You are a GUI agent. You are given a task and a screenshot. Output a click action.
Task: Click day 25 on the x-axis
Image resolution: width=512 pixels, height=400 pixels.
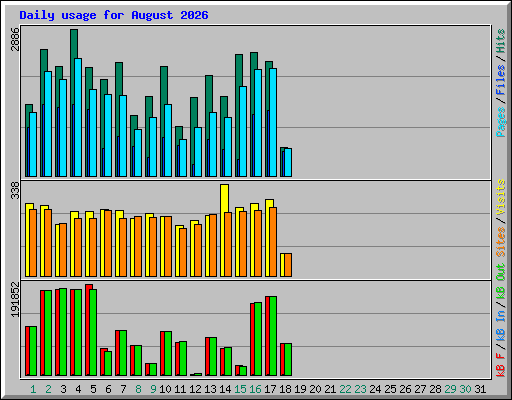click(390, 389)
